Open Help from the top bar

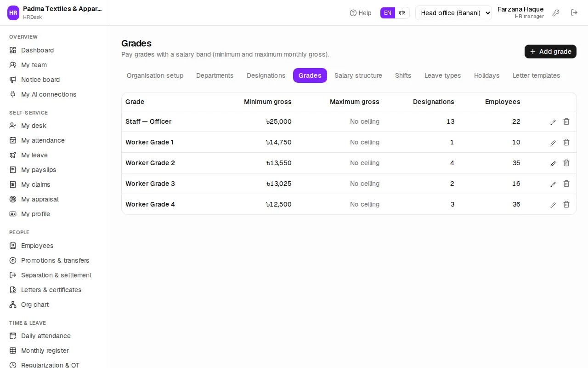coord(361,13)
